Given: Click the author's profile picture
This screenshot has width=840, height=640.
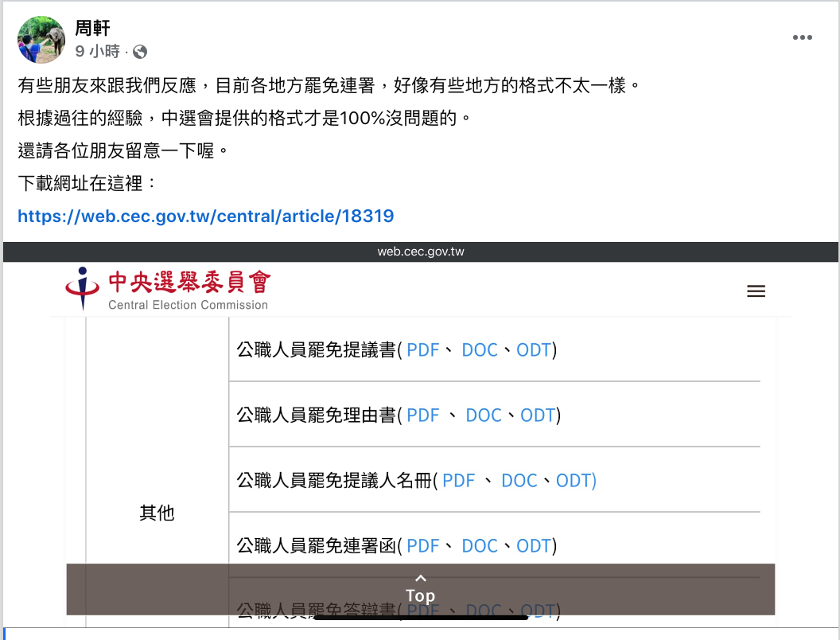Looking at the screenshot, I should point(41,40).
